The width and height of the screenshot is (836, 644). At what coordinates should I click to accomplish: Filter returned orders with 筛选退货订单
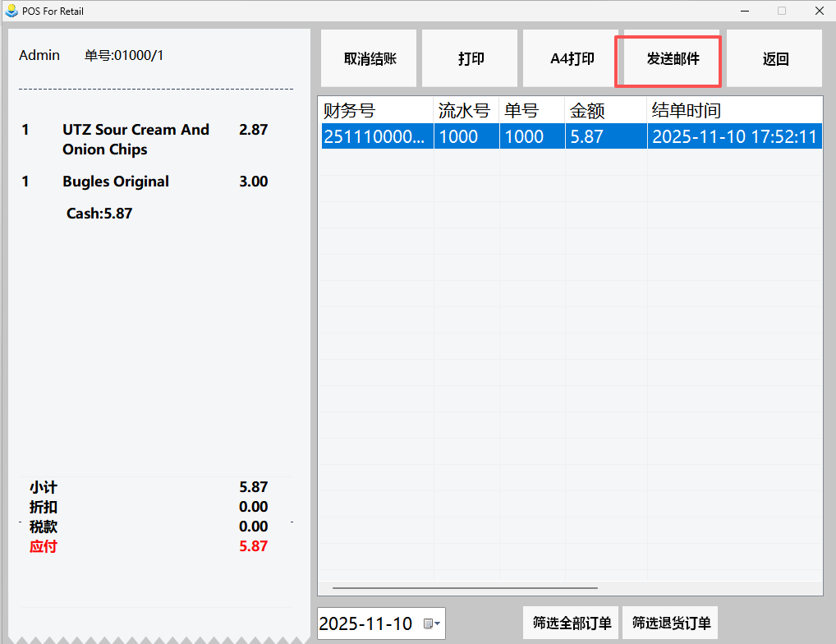tap(671, 623)
